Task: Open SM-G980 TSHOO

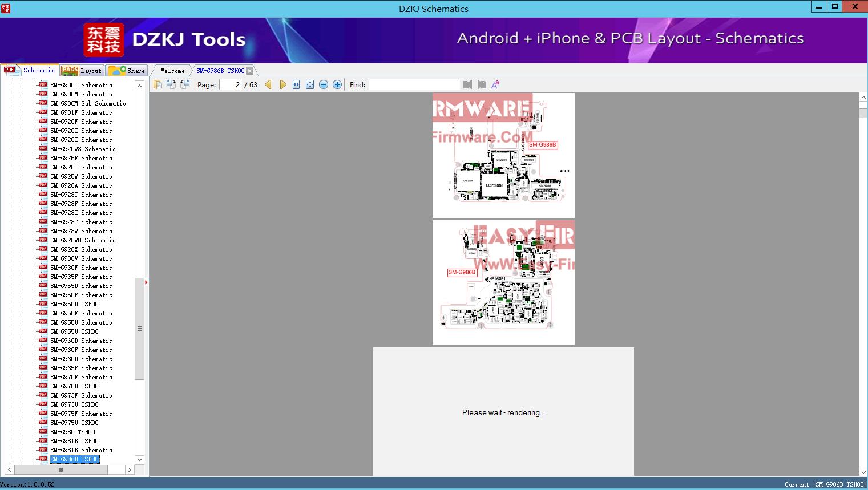Action: 72,432
